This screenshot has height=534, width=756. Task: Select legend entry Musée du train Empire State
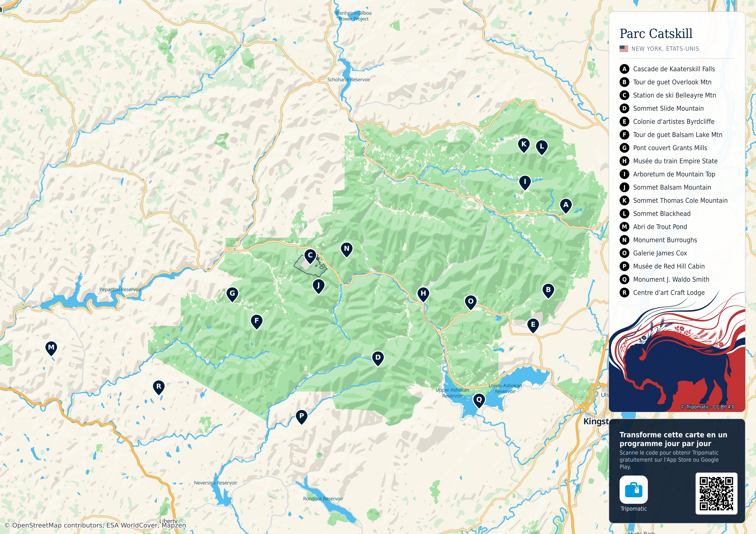coord(669,161)
